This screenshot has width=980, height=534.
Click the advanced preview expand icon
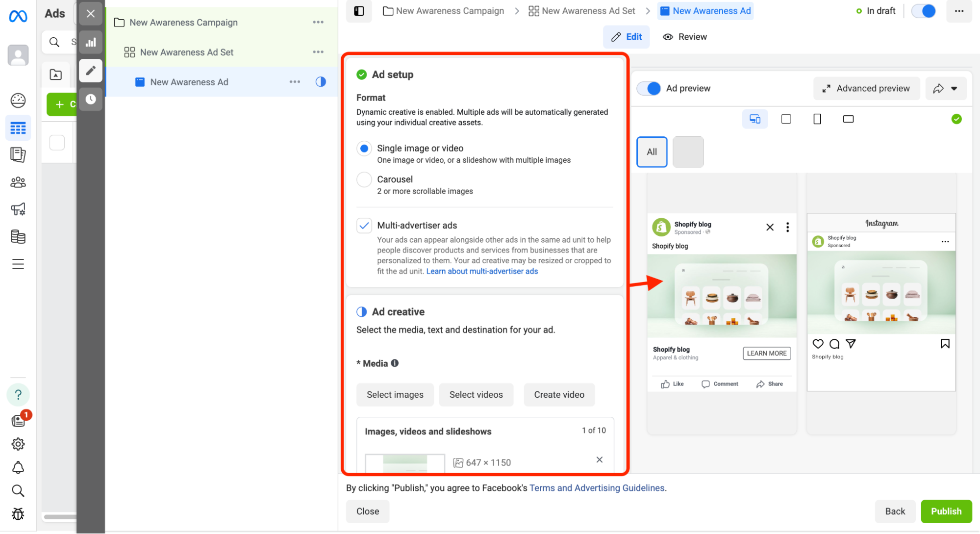point(827,88)
